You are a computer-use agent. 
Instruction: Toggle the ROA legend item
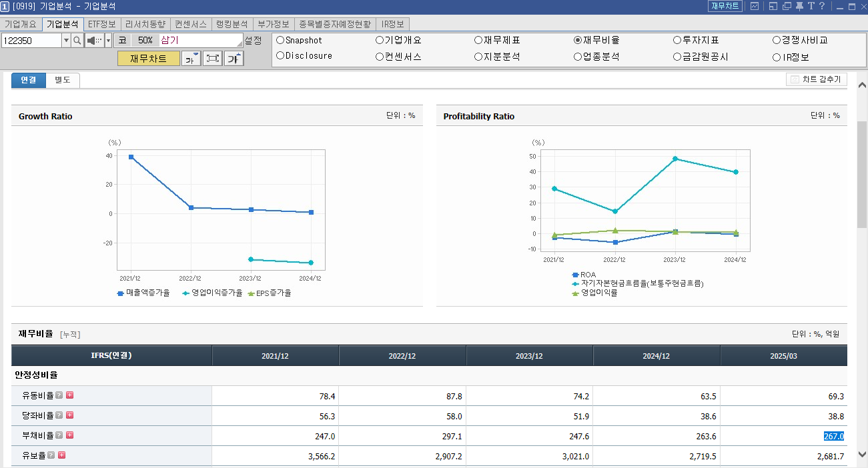pyautogui.click(x=584, y=275)
